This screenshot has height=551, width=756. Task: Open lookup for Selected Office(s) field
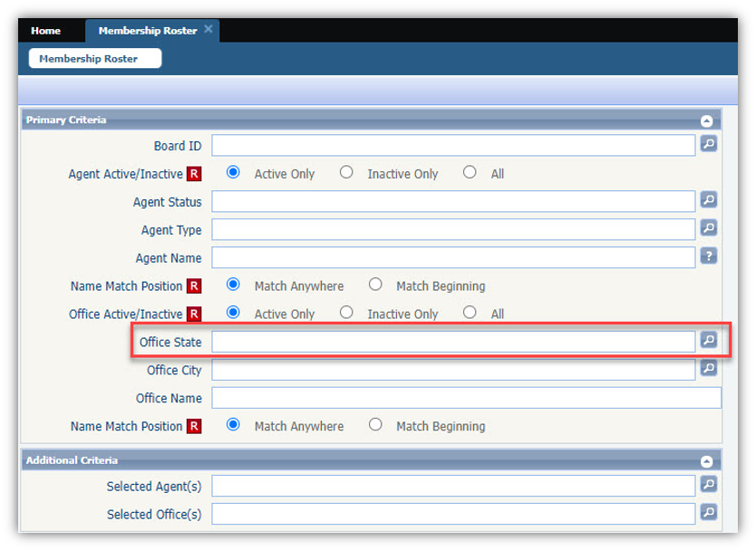(x=708, y=512)
